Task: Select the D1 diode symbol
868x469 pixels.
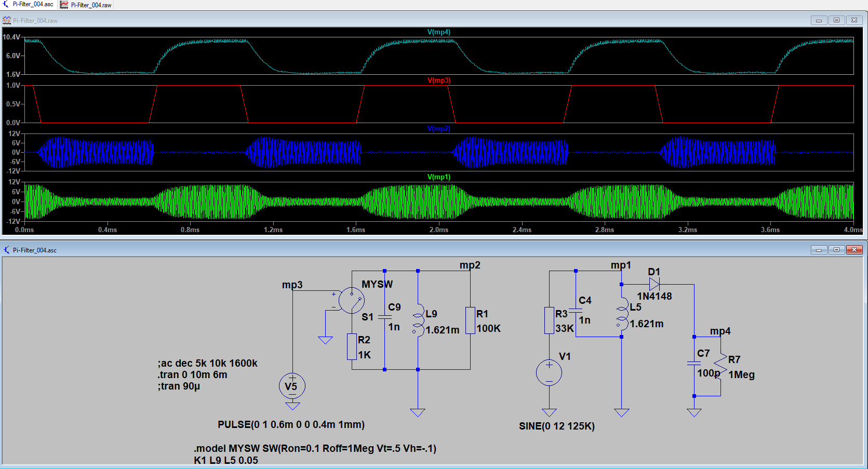Action: click(x=654, y=284)
